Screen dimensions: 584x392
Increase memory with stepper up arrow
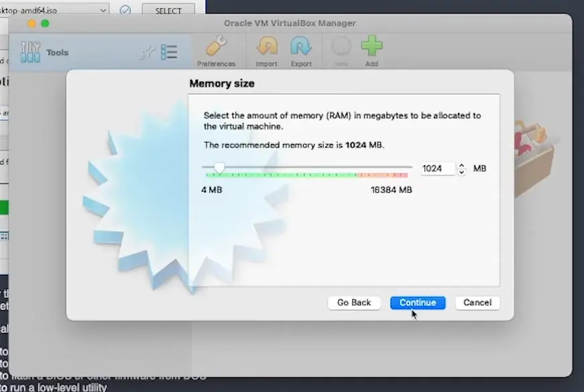coord(461,166)
